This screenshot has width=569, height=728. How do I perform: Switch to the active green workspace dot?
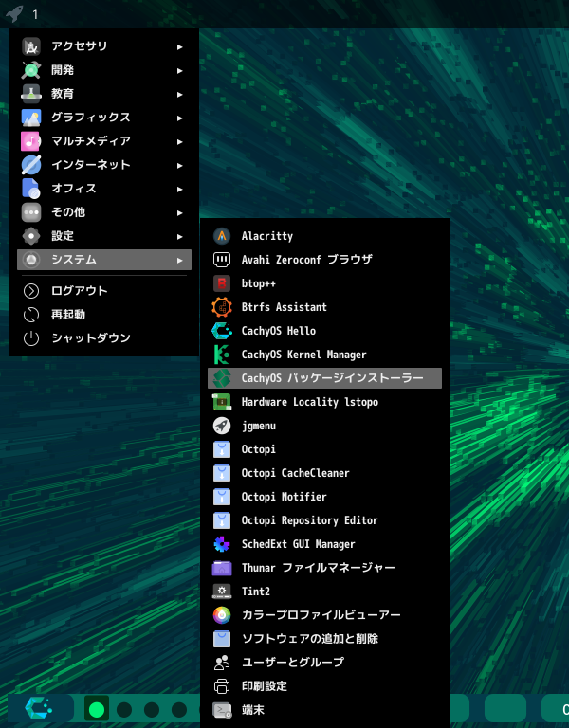pyautogui.click(x=96, y=709)
